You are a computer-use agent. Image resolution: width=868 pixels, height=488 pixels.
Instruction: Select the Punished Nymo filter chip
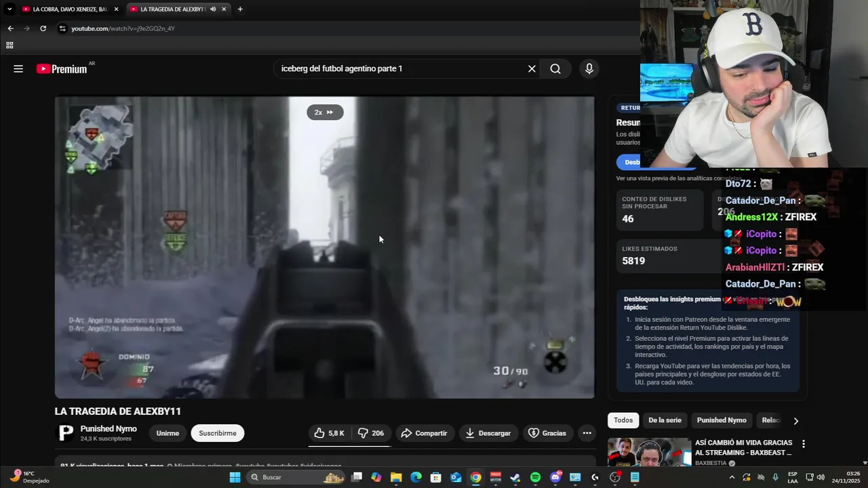point(722,420)
